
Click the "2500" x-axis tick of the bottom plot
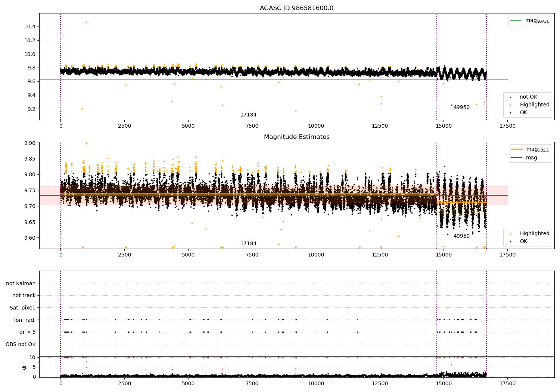point(124,383)
